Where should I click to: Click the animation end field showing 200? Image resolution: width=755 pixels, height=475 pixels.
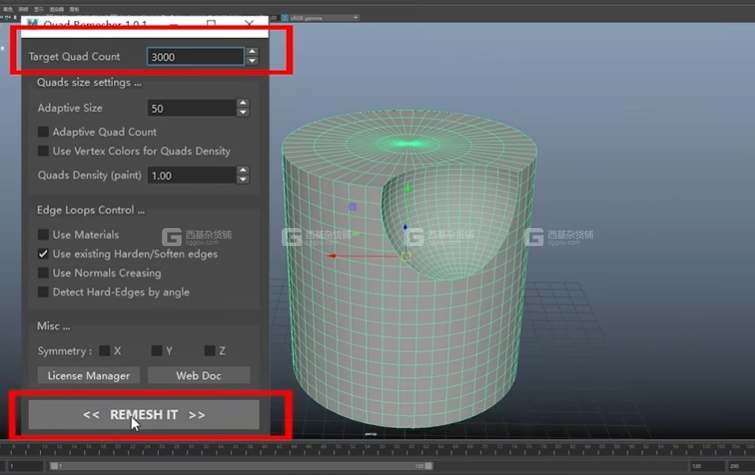tap(741, 466)
